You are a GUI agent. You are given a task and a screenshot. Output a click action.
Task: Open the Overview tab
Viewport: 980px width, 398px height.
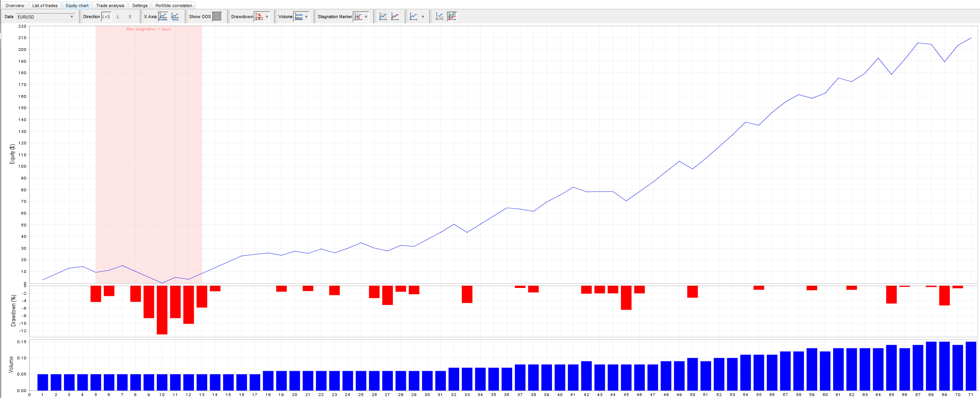pyautogui.click(x=15, y=6)
